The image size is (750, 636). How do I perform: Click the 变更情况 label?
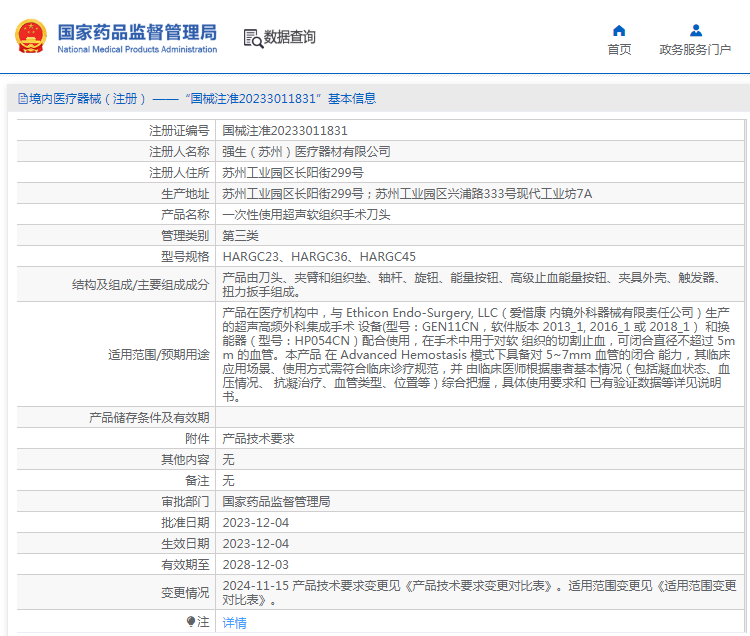[x=186, y=593]
